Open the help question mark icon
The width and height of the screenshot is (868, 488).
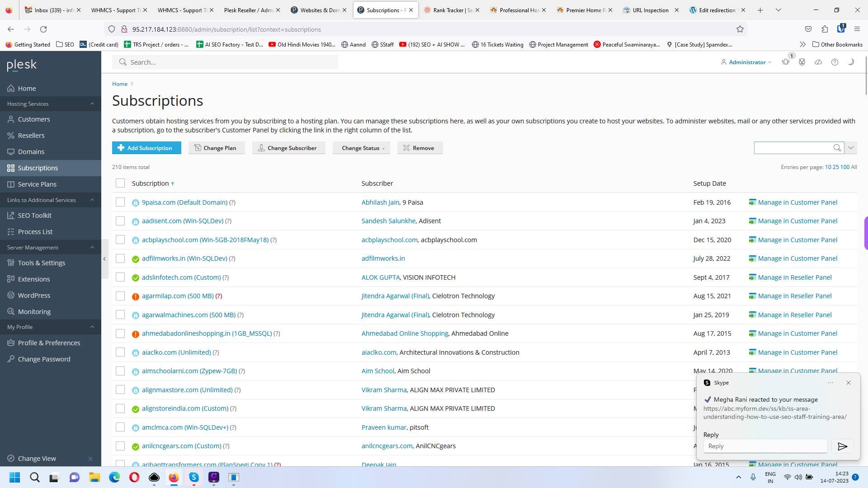[835, 62]
